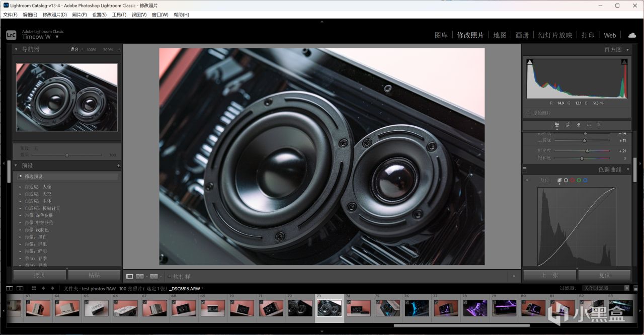This screenshot has width=644, height=335.
Task: Expand the Portraits: Deep Skin preset group
Action: (x=20, y=215)
